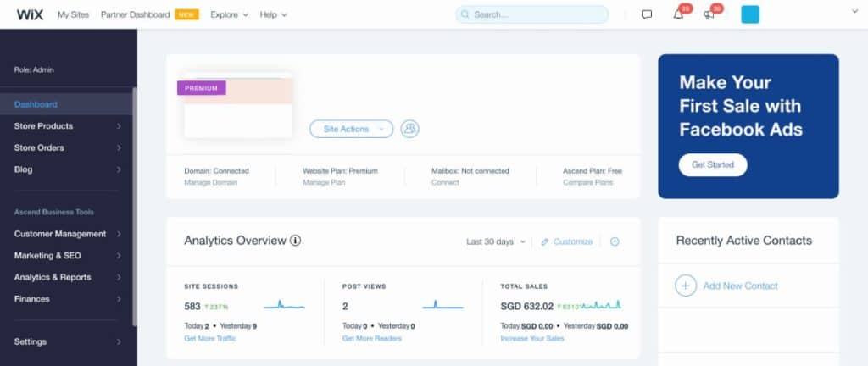Click the search magnifier icon
This screenshot has width=868, height=366.
(465, 15)
